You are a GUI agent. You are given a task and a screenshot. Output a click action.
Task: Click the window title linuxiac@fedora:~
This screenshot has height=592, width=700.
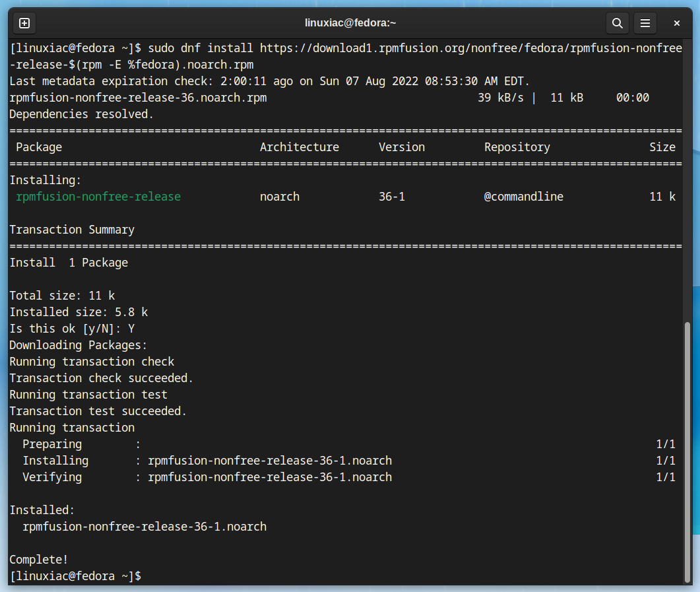coord(350,22)
